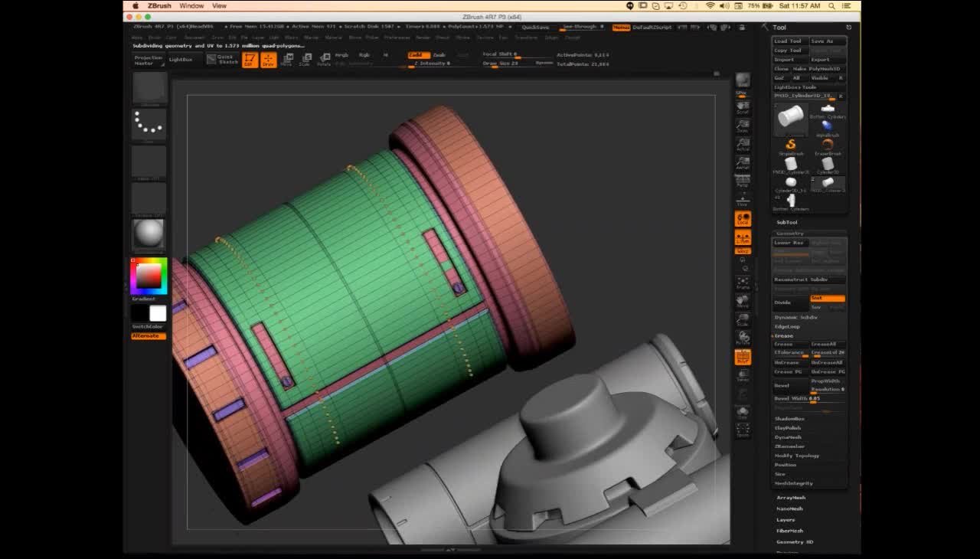Click the Load Tool button

790,41
